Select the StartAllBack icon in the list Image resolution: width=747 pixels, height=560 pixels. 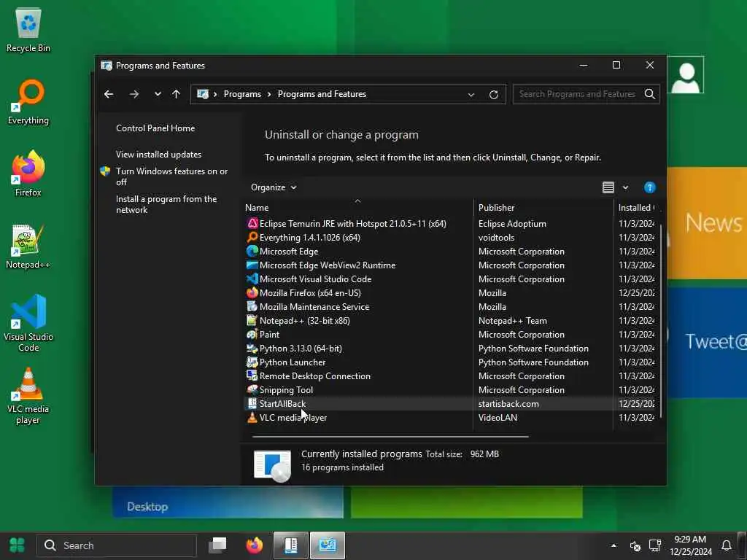pyautogui.click(x=252, y=403)
